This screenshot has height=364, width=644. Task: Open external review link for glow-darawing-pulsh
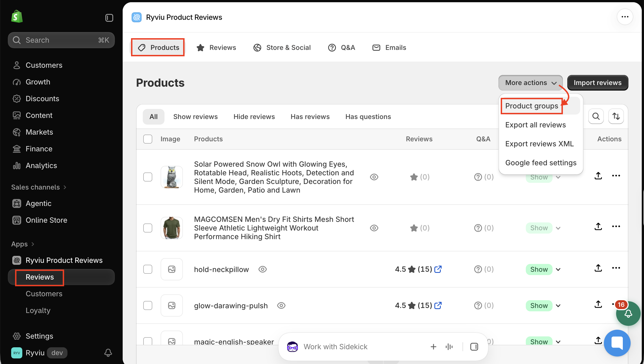point(438,305)
